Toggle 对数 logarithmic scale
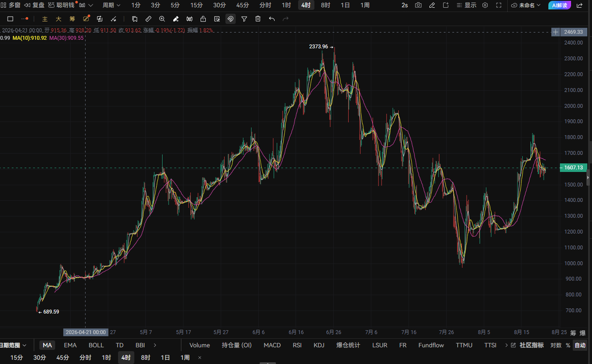This screenshot has width=592, height=364. click(556, 345)
